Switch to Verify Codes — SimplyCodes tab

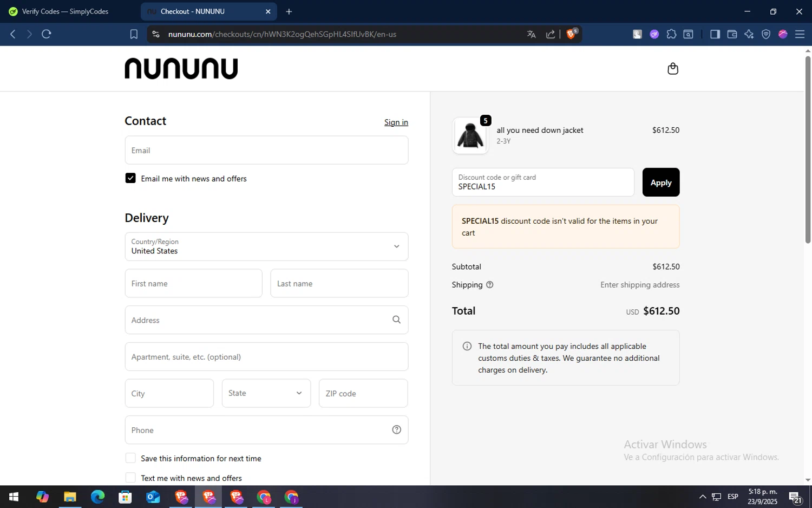[x=66, y=11]
